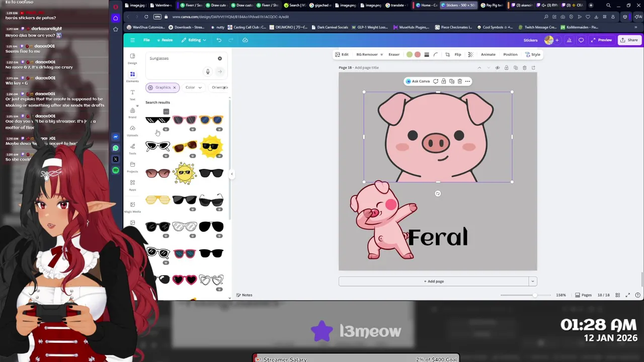Expand the Add page dropdown arrow
The width and height of the screenshot is (644, 362).
[533, 282]
